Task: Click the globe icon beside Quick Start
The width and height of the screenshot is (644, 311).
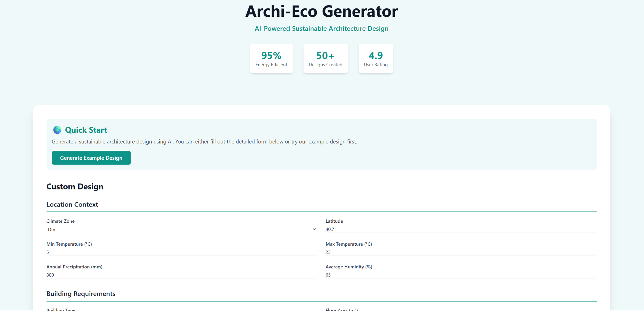Action: coord(57,130)
